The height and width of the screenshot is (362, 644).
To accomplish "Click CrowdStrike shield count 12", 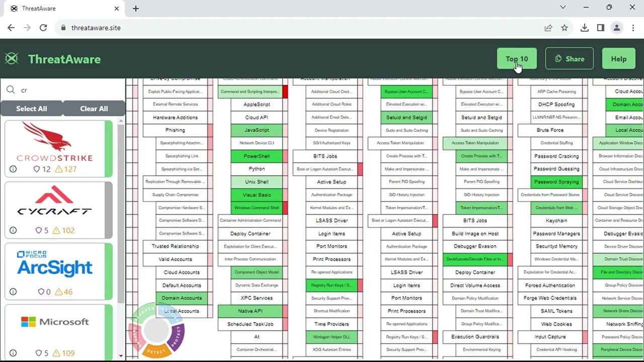I will (42, 169).
